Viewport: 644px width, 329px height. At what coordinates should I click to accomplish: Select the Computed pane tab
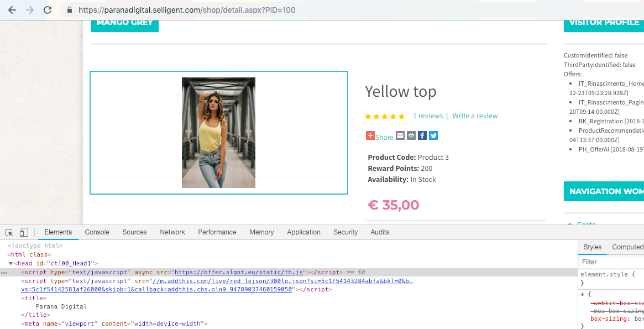627,247
